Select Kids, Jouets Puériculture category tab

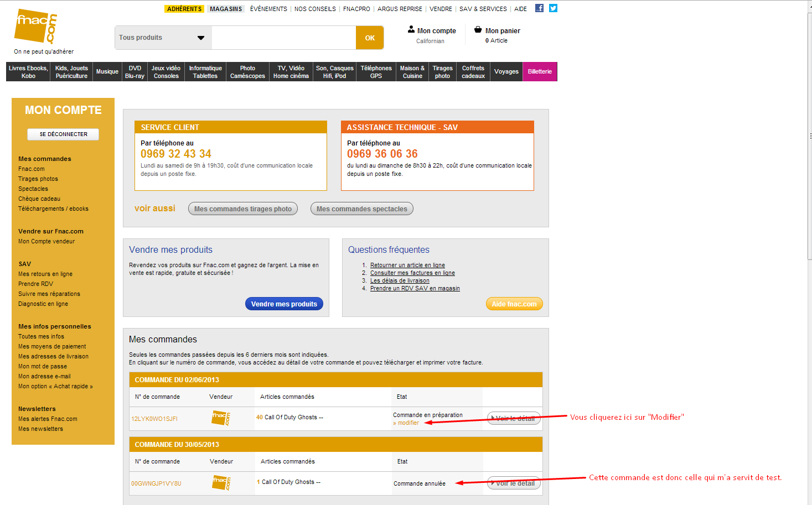coord(71,72)
